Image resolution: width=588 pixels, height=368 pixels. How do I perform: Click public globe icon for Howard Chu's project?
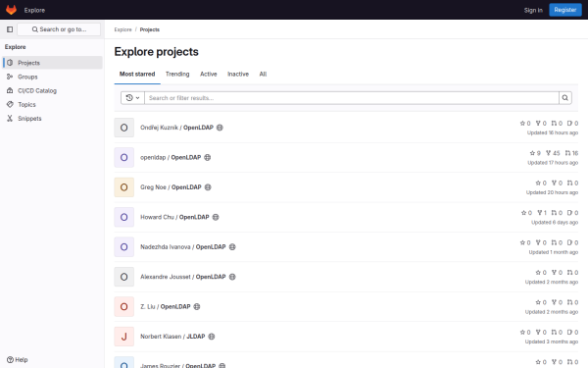(x=216, y=217)
